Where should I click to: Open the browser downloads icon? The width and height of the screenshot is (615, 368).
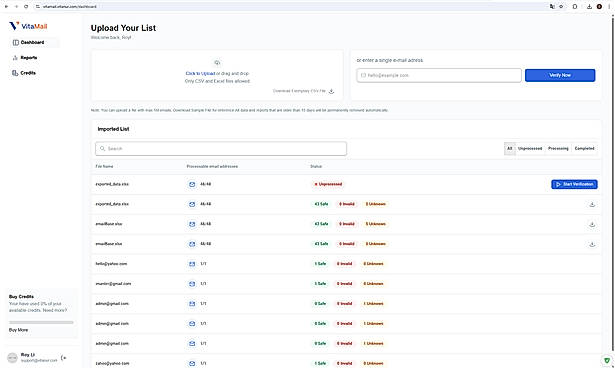pyautogui.click(x=589, y=7)
